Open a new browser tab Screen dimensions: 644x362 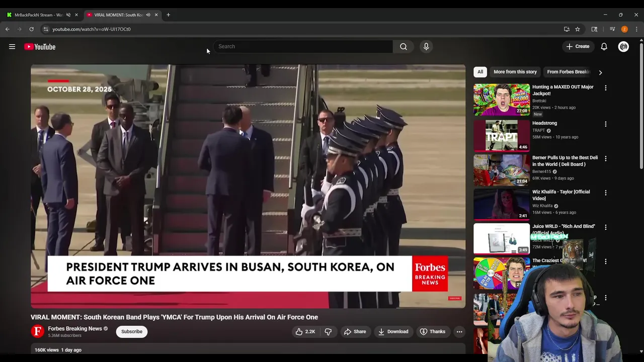click(168, 15)
